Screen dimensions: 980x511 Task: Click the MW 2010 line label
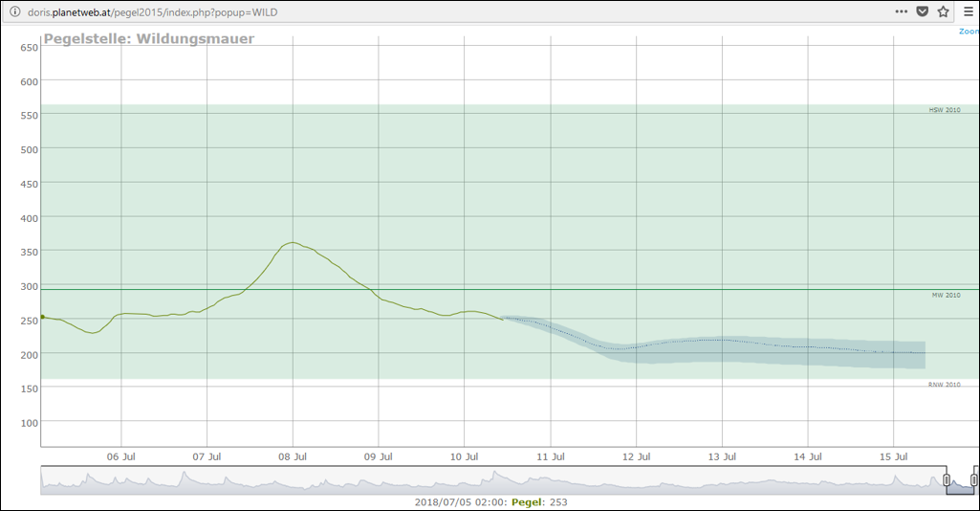[x=945, y=296]
